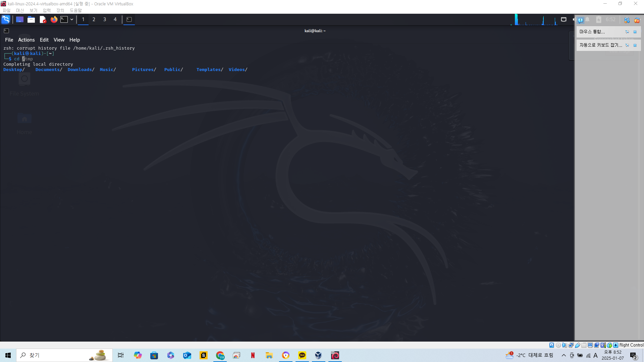Open VirtualBox notification center icon
Image resolution: width=644 pixels, height=362 pixels.
click(x=580, y=20)
